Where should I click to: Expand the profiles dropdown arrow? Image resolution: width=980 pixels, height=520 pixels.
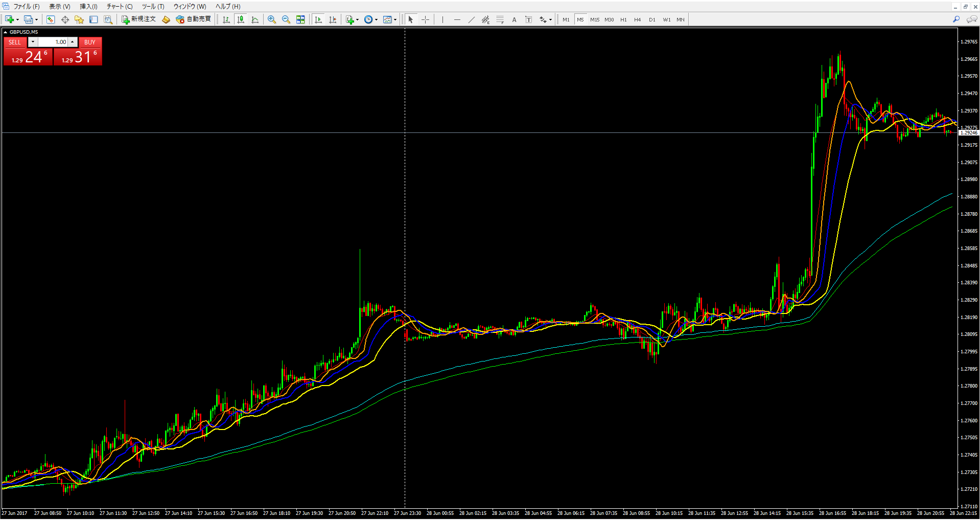[x=36, y=20]
